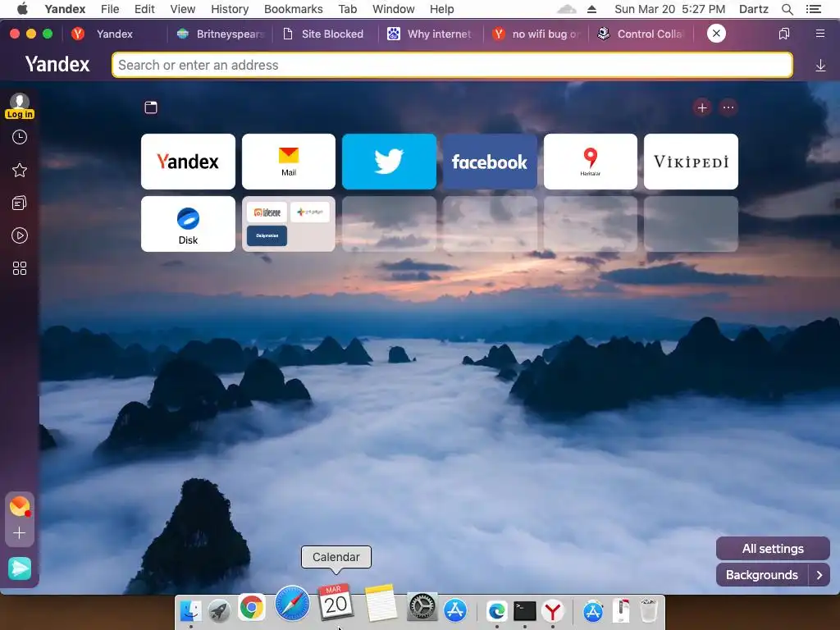
Task: Open the History menu
Action: [x=230, y=9]
